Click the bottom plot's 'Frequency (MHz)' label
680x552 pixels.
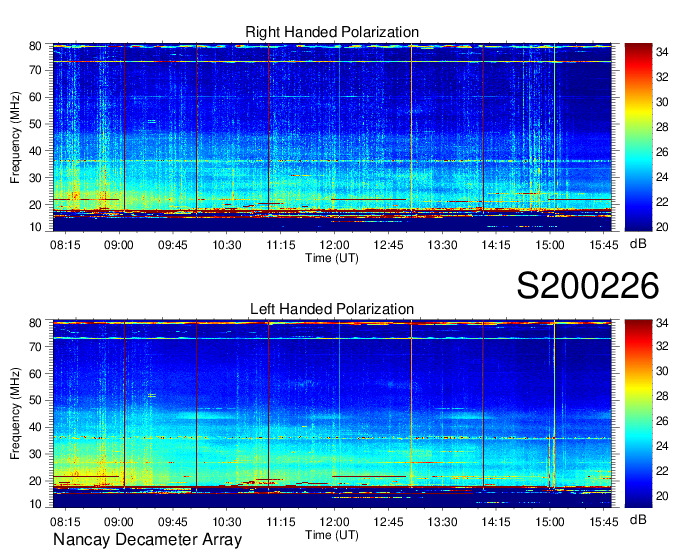tap(15, 414)
